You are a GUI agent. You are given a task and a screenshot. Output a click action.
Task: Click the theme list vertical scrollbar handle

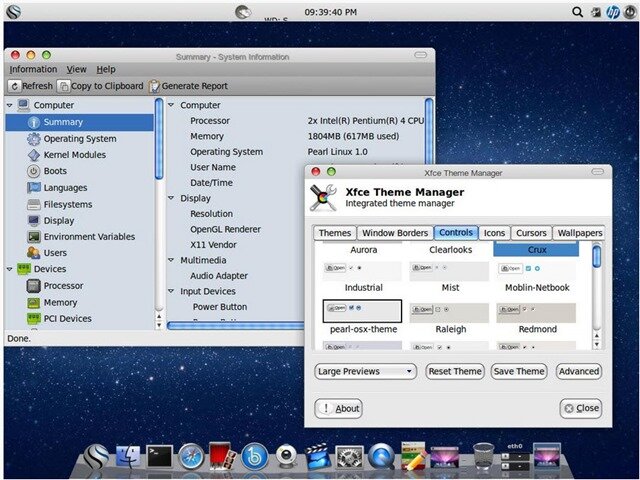(597, 256)
